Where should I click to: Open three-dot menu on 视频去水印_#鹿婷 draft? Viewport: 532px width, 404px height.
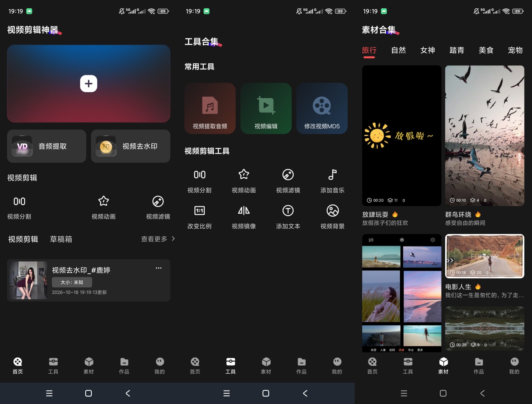[159, 268]
